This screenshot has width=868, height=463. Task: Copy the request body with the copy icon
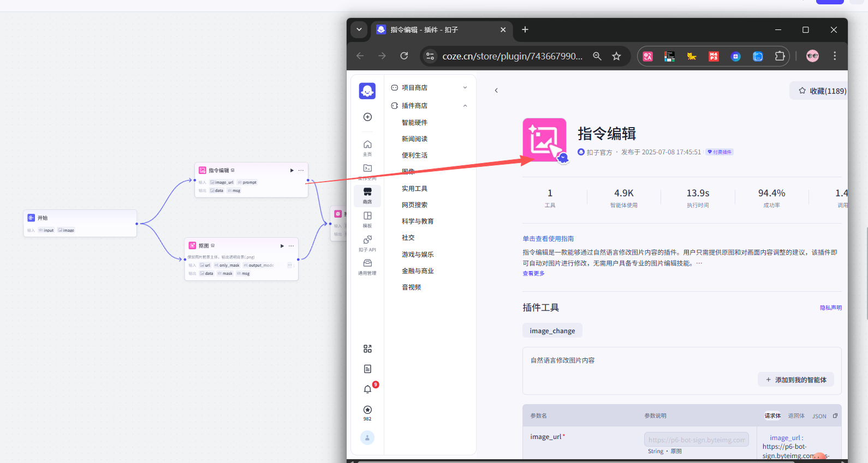[x=835, y=416]
